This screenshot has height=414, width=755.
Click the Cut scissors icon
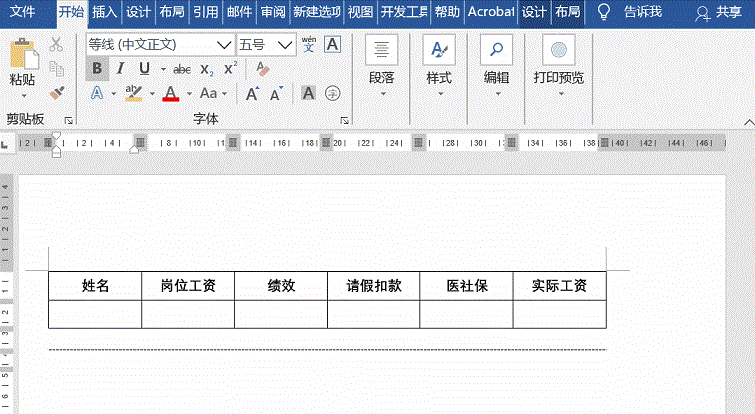56,44
